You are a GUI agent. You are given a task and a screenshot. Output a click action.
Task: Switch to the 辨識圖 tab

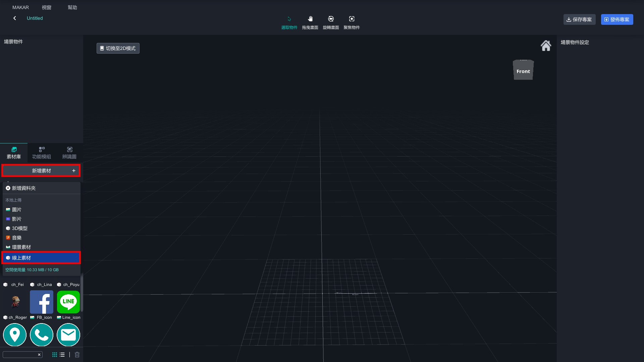click(69, 153)
